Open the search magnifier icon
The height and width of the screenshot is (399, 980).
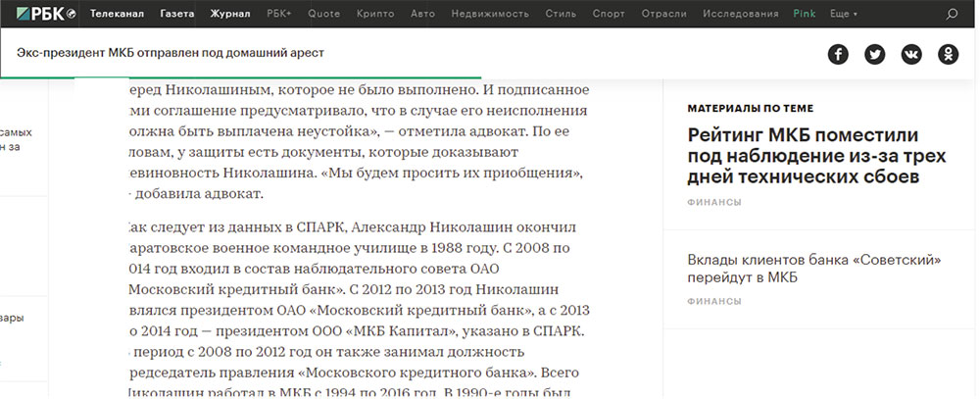pyautogui.click(x=952, y=15)
